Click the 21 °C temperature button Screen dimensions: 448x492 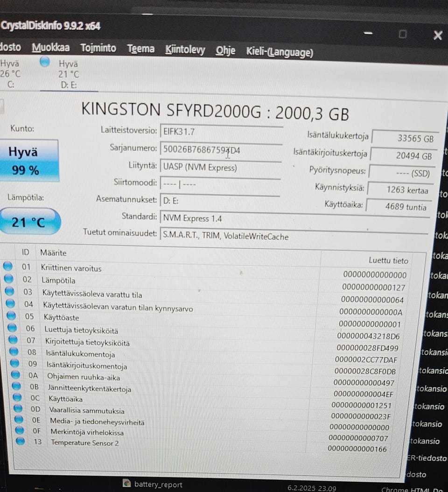(29, 222)
